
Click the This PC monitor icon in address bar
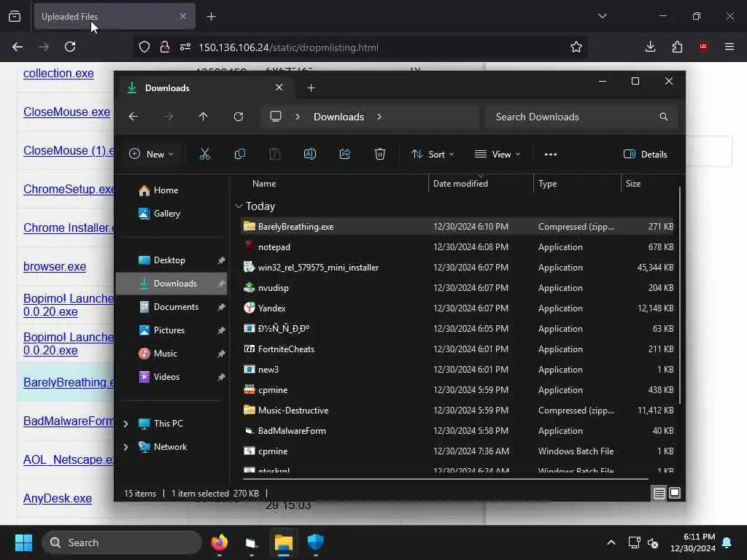[x=276, y=117]
